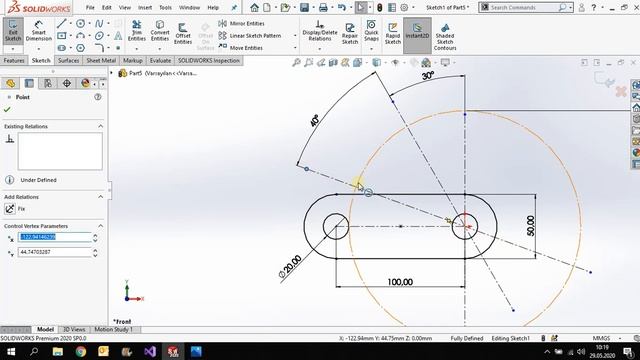The width and height of the screenshot is (640, 360).
Task: Click the Y coordinate input field
Action: click(x=55, y=252)
